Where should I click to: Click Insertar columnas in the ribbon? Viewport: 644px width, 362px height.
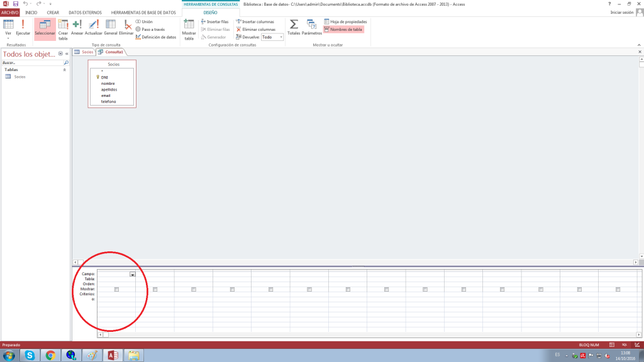point(255,21)
